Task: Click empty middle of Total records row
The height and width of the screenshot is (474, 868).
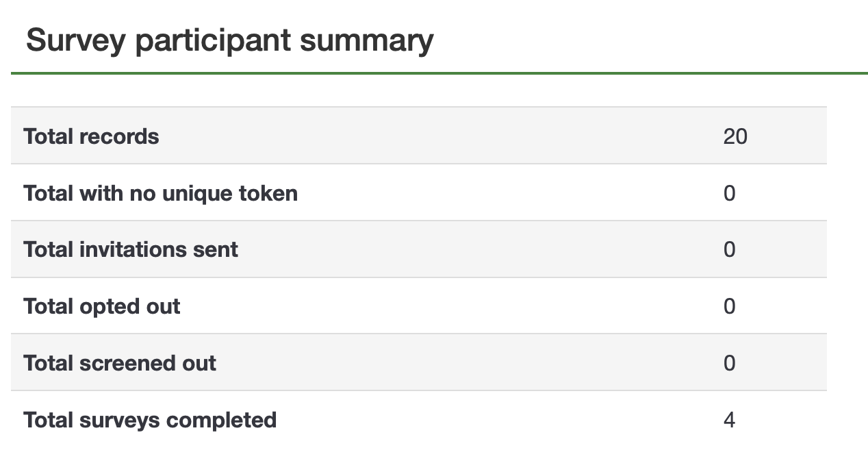Action: tap(438, 136)
